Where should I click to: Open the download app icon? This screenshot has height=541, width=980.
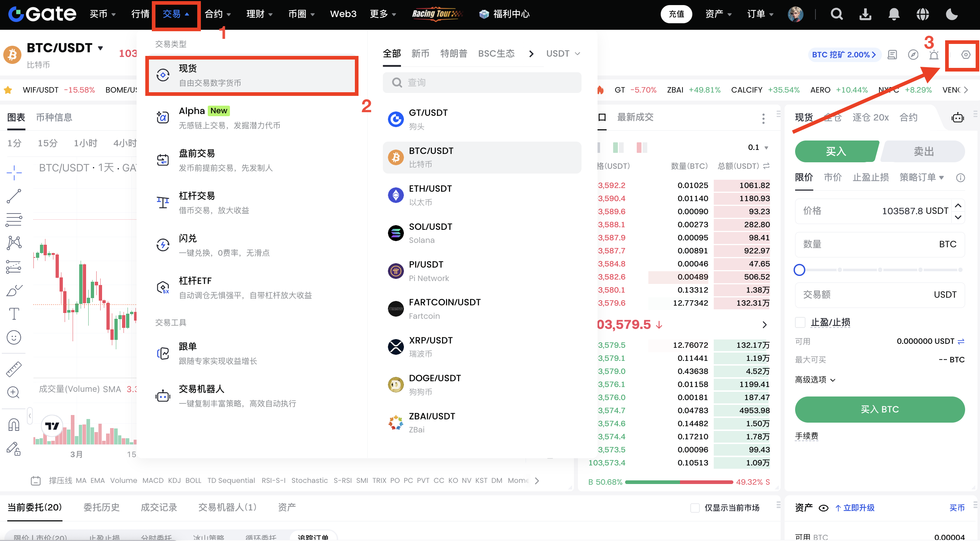(x=865, y=14)
